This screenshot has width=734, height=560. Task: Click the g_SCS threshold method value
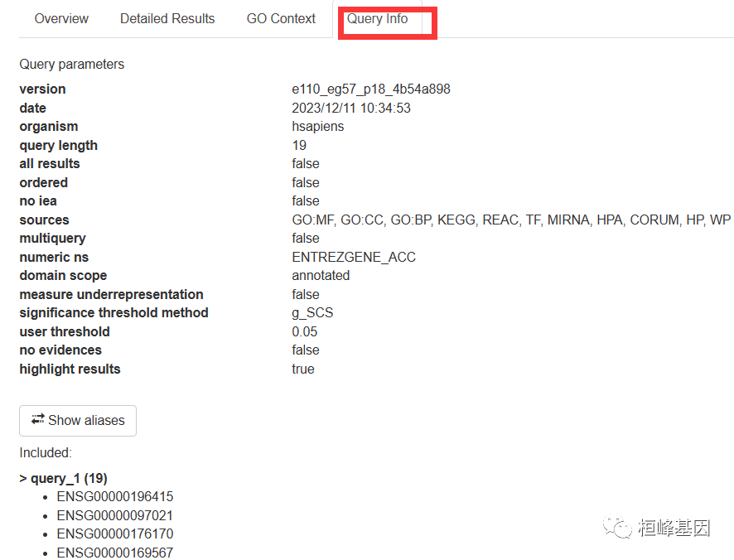312,312
